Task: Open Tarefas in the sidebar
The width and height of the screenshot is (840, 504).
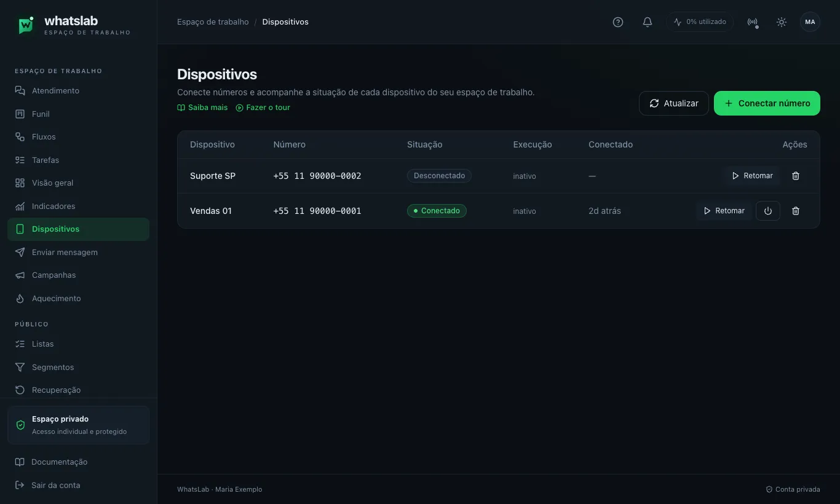Action: [x=78, y=160]
